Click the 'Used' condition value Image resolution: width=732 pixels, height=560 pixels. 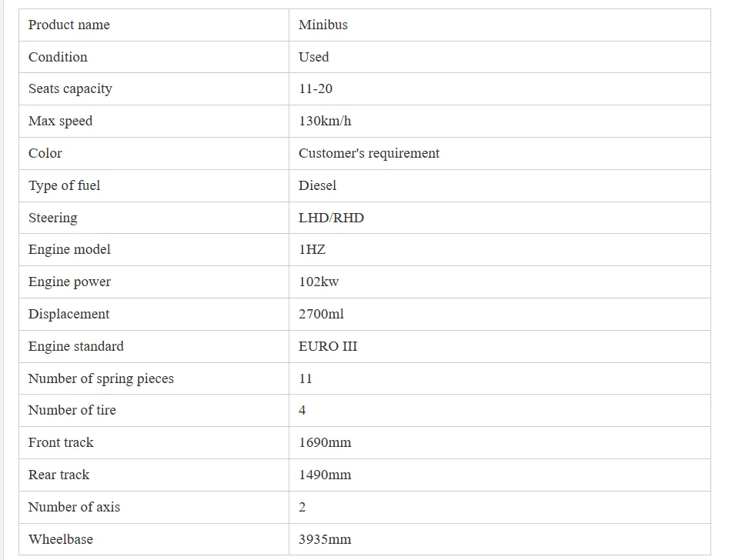(314, 57)
